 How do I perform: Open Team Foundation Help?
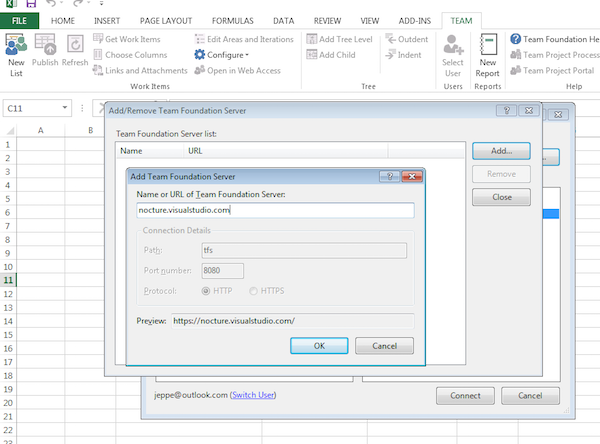(x=555, y=39)
